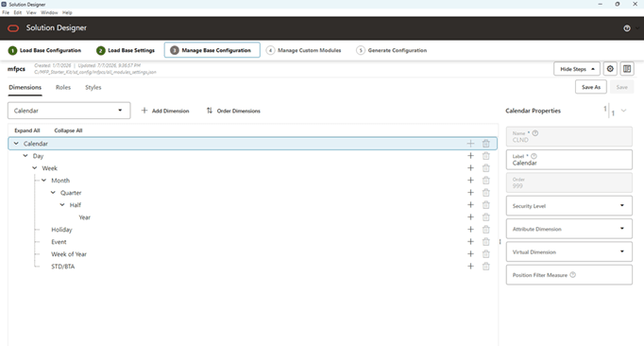Delete the Week of Year level
Viewport: 644px width, 346px height.
[x=486, y=254]
